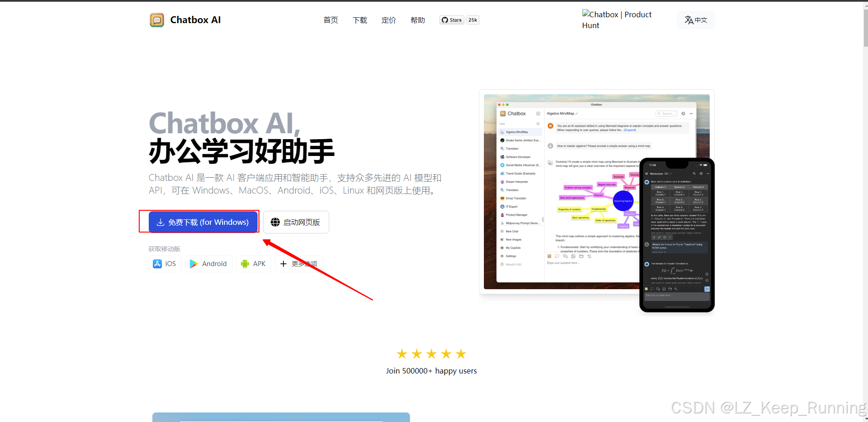Click the desktop and phone app screenshot
Image resolution: width=868 pixels, height=422 pixels.
597,201
